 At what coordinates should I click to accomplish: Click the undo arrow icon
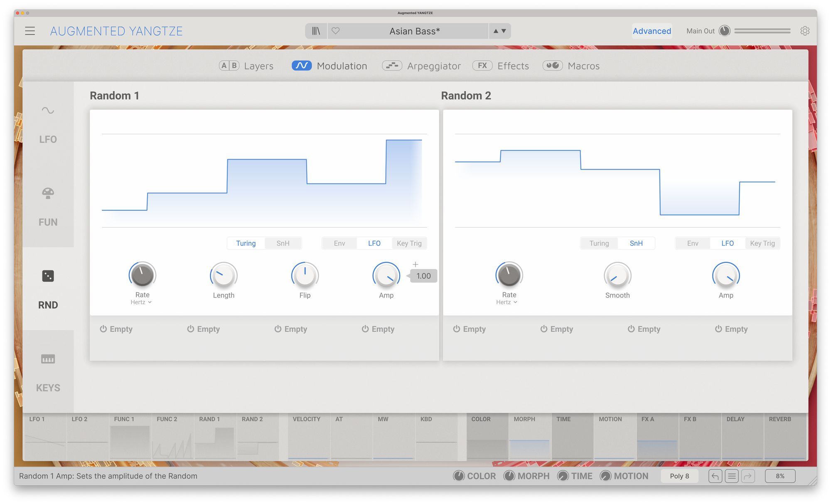point(715,476)
